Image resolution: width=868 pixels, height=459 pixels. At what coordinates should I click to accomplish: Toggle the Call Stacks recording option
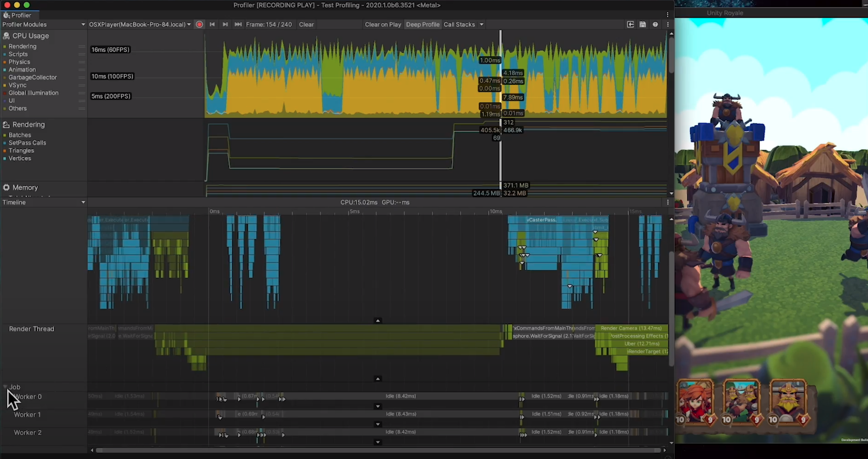coord(459,24)
